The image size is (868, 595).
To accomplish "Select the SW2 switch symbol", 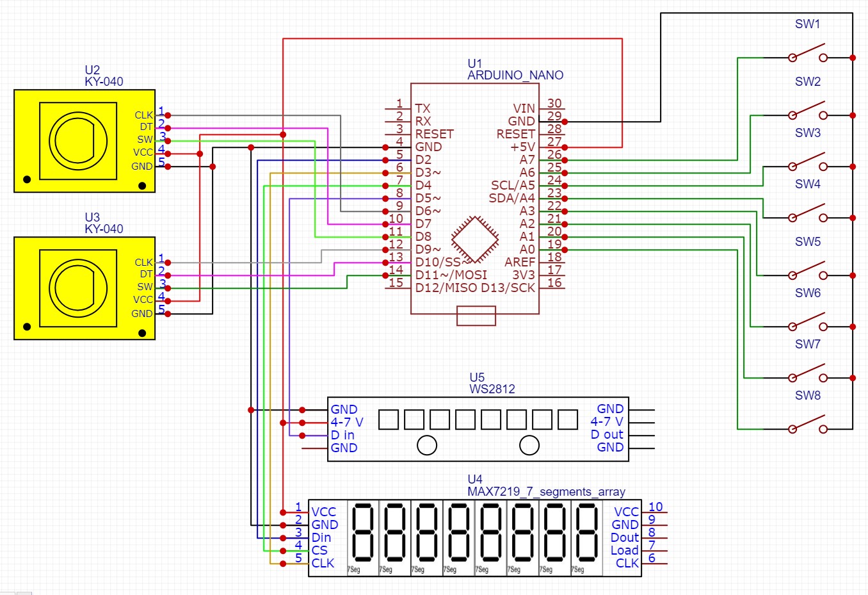I will click(808, 111).
